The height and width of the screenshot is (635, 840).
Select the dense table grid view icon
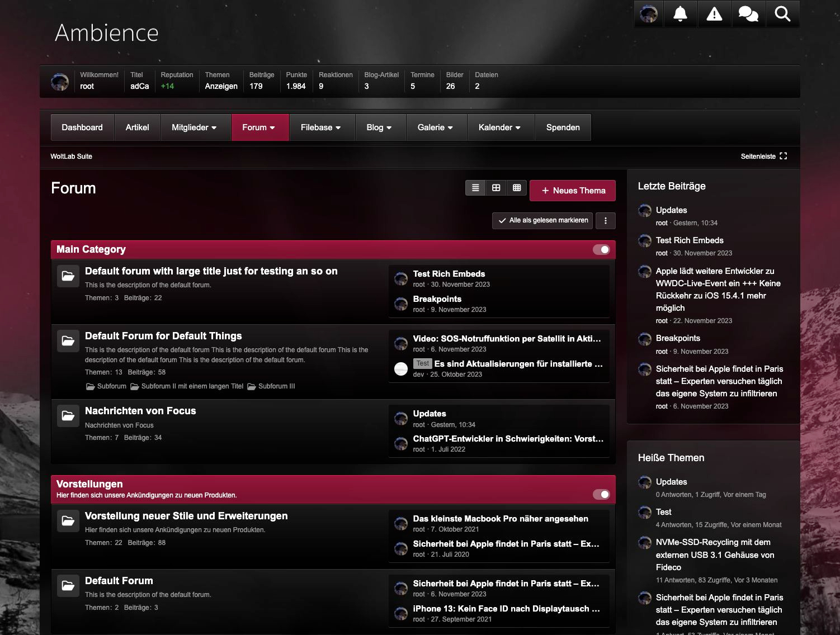(x=517, y=188)
